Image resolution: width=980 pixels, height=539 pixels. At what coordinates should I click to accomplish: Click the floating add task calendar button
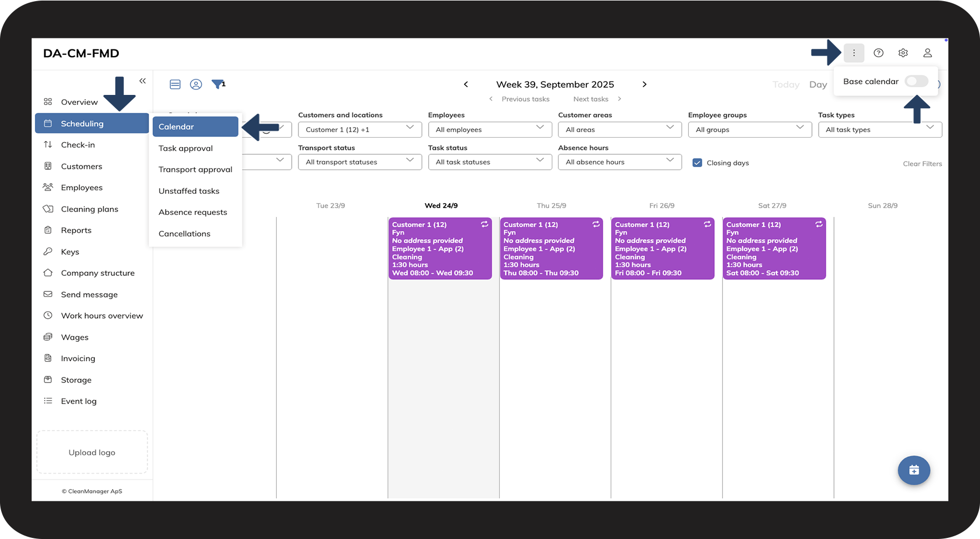[913, 470]
